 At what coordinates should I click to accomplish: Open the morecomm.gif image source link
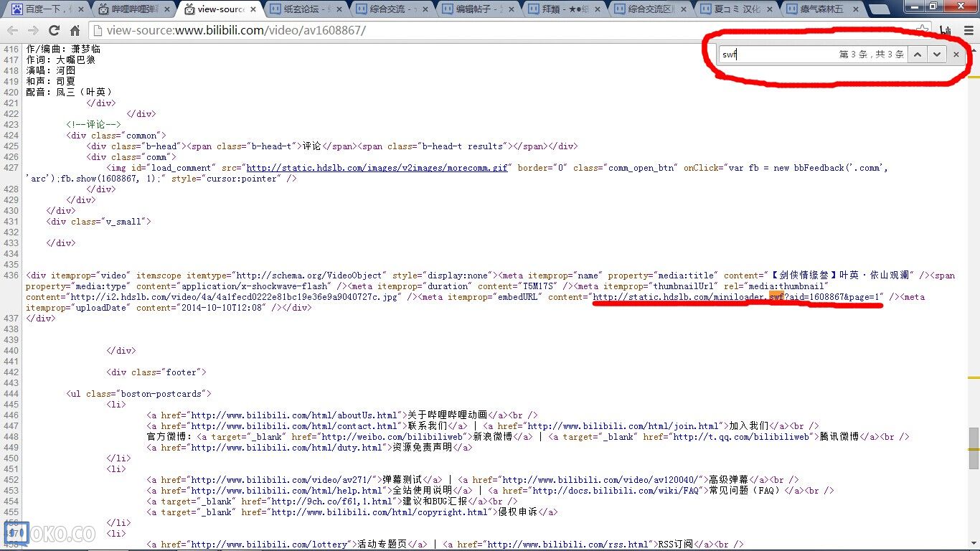(377, 168)
